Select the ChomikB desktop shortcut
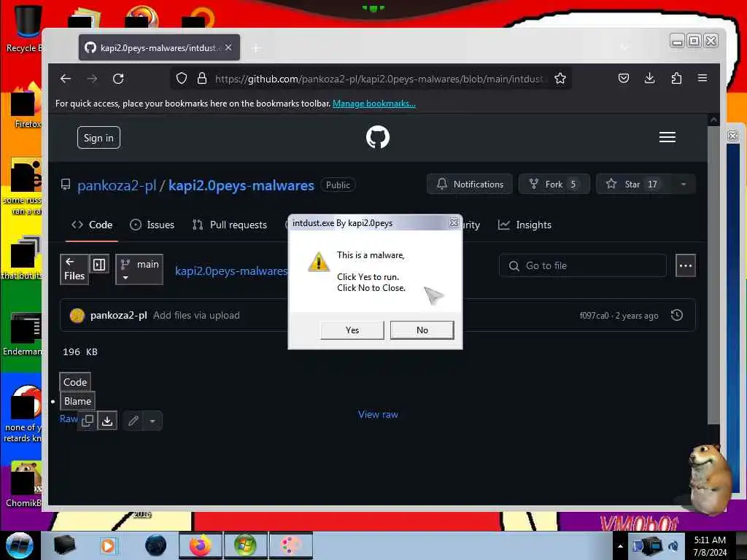Viewport: 747px width, 560px height. point(23,484)
